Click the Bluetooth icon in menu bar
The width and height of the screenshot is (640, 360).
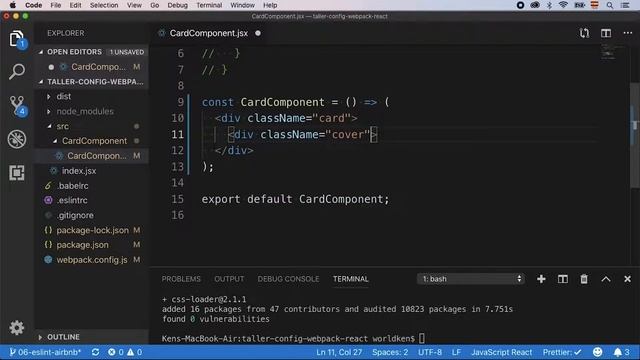(549, 5)
